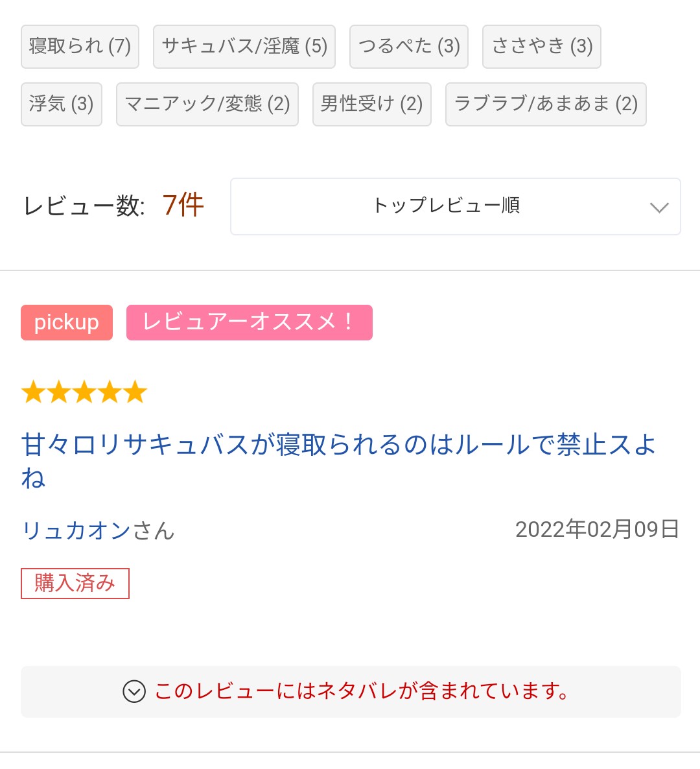Select the マニアック/変態 (2) tag

point(207,104)
